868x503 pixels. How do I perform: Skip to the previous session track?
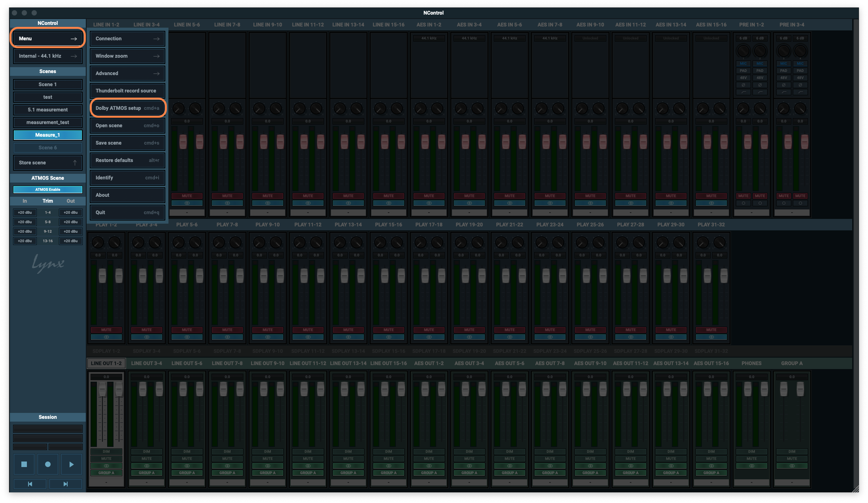click(x=30, y=484)
